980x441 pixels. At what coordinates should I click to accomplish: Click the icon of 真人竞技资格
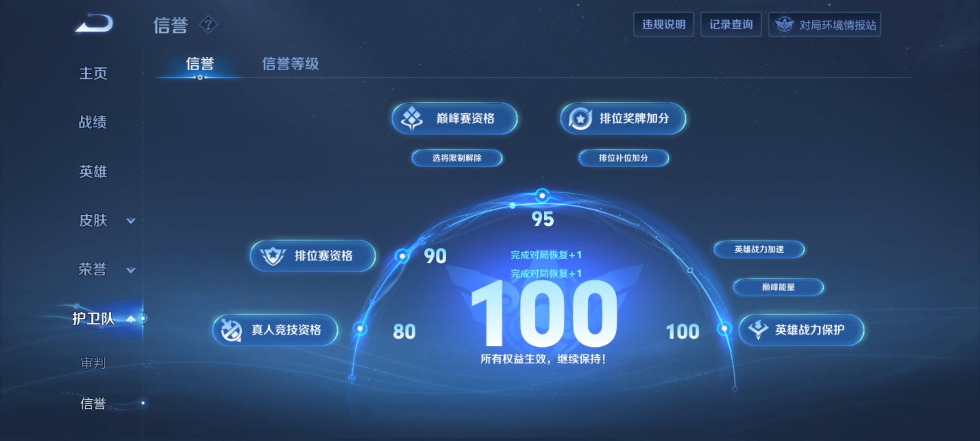pos(231,330)
